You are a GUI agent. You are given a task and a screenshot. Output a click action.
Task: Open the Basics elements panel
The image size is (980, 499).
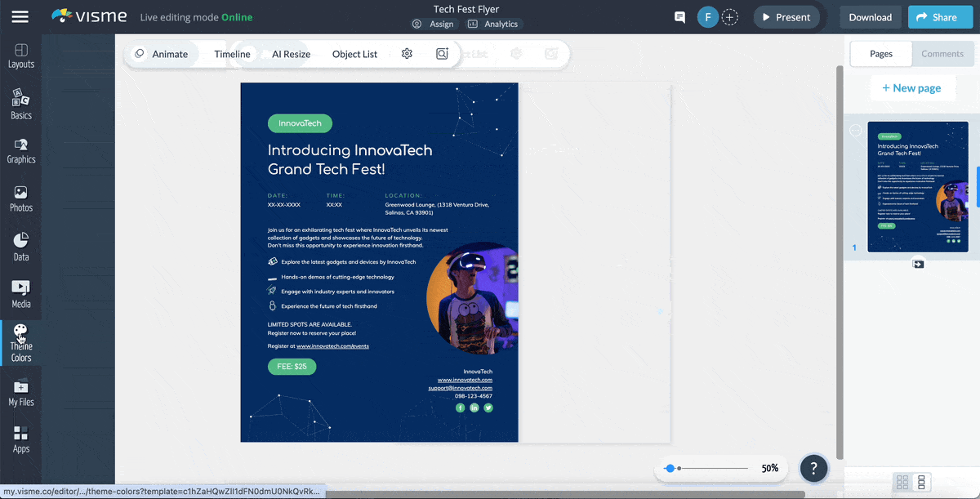pyautogui.click(x=21, y=105)
